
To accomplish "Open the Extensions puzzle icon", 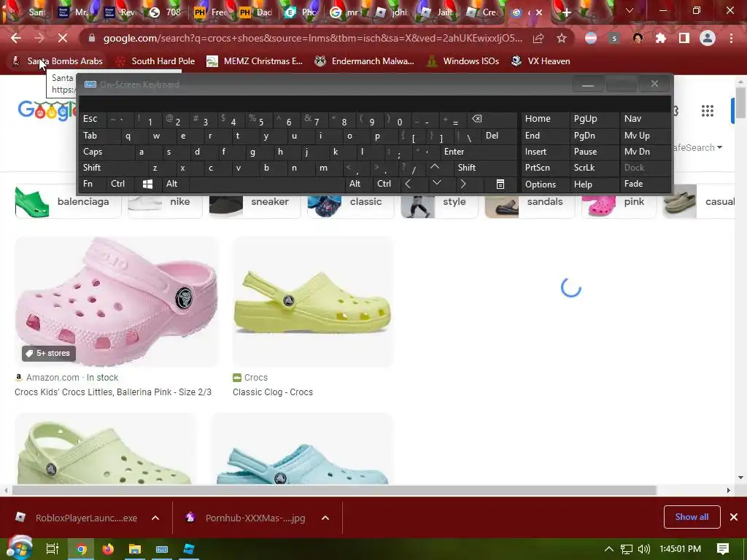I will tap(661, 38).
